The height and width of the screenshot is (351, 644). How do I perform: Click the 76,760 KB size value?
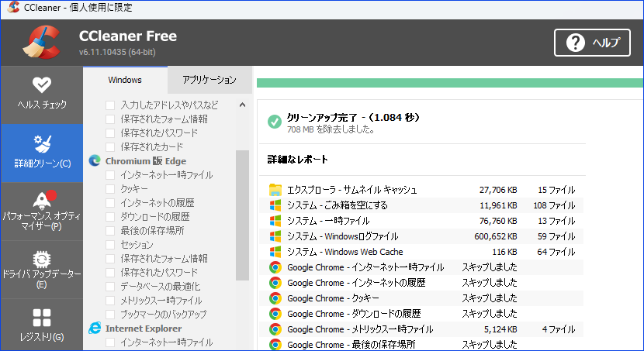[x=498, y=221]
